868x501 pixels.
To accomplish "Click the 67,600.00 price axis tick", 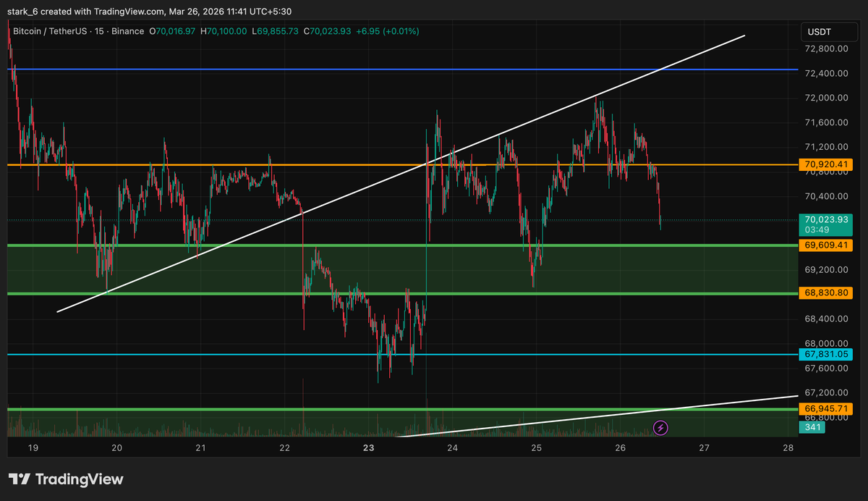I will click(x=827, y=368).
